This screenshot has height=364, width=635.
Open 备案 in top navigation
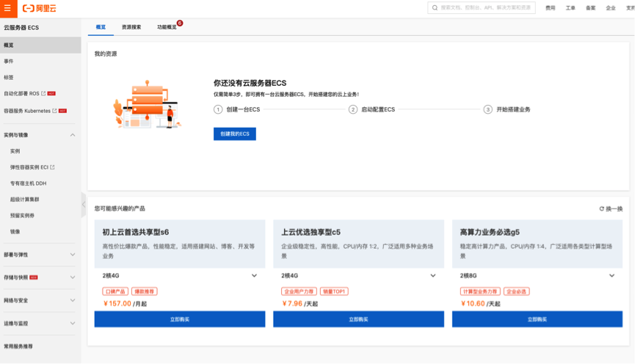tap(591, 8)
